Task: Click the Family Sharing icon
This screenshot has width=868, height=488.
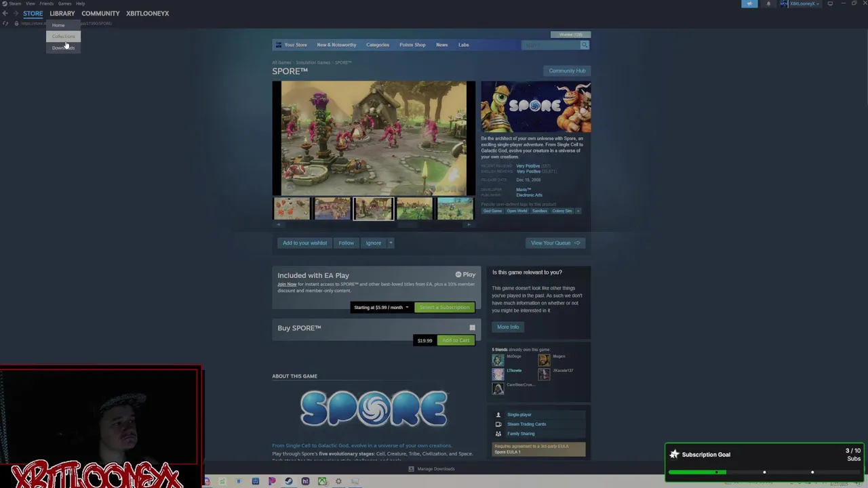Action: 498,434
